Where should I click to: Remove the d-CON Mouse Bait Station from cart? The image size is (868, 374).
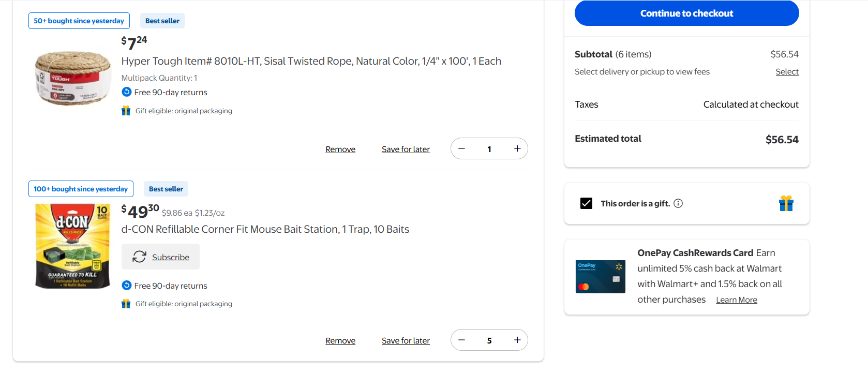coord(340,341)
